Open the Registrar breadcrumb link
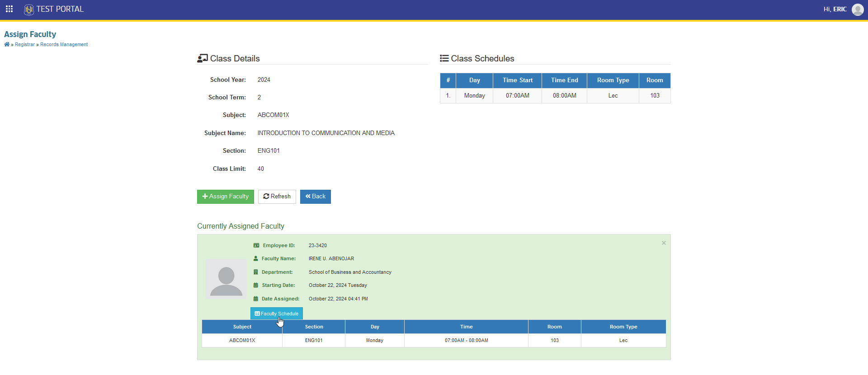Viewport: 868px width, 375px height. pyautogui.click(x=25, y=44)
